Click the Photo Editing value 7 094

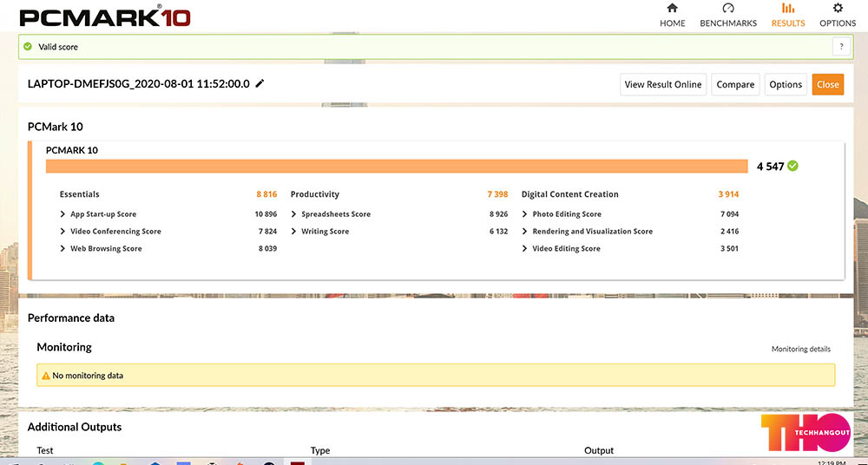[729, 214]
